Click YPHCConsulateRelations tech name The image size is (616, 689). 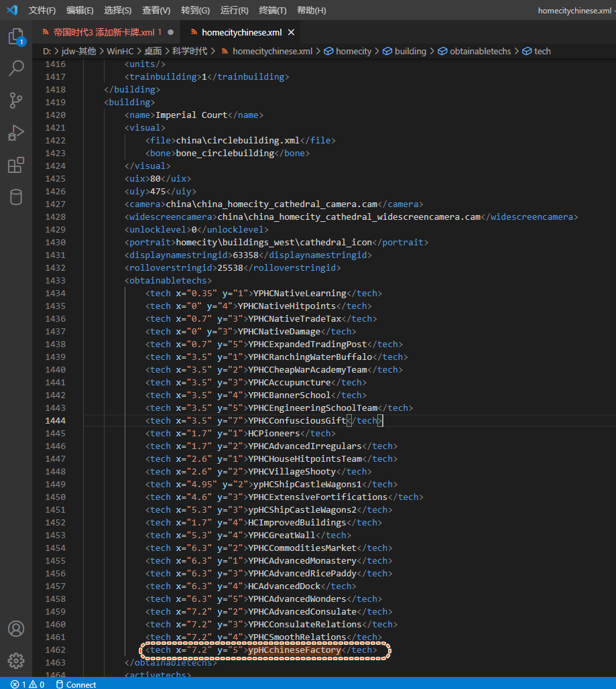[305, 625]
